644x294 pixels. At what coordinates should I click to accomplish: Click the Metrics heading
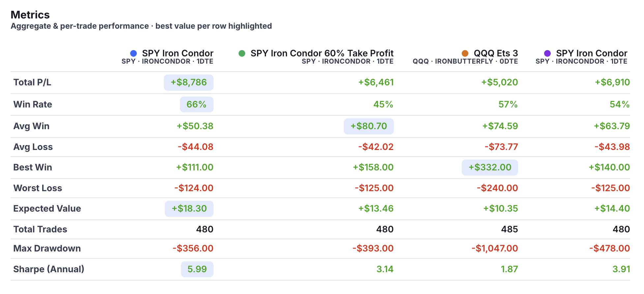point(30,15)
